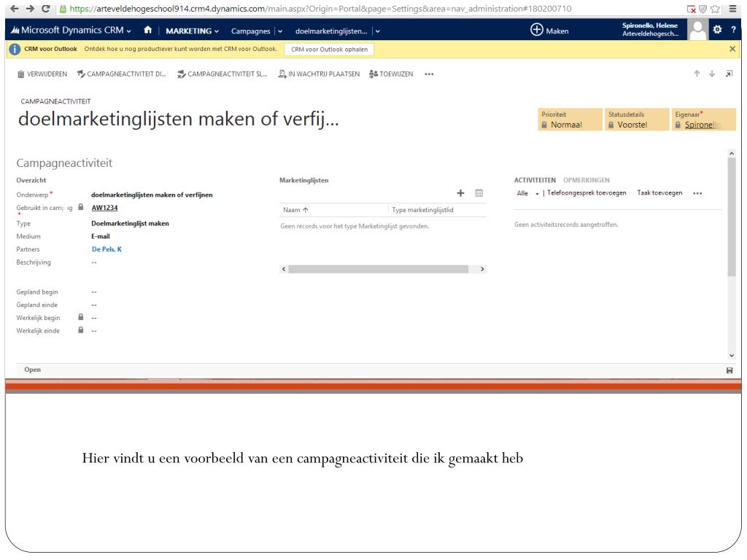747x560 pixels.
Task: Click the home icon in CRM navigation bar
Action: (147, 31)
